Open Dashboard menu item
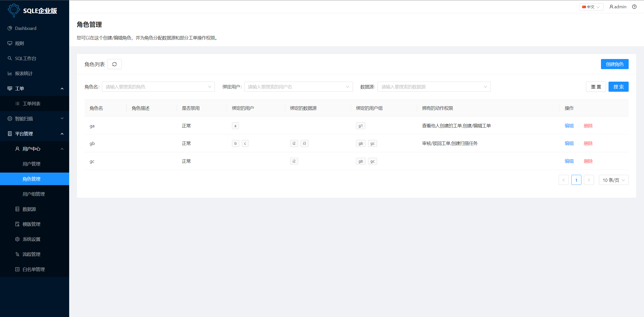Screen dimensions: 644x317 tap(34, 28)
